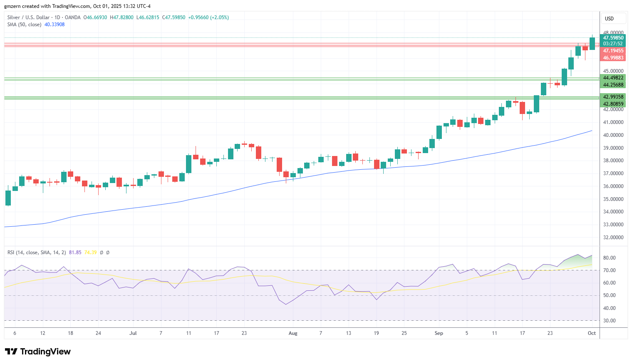Click the green price label 44.49822
Screen dimensions: 632x364
[x=613, y=78]
